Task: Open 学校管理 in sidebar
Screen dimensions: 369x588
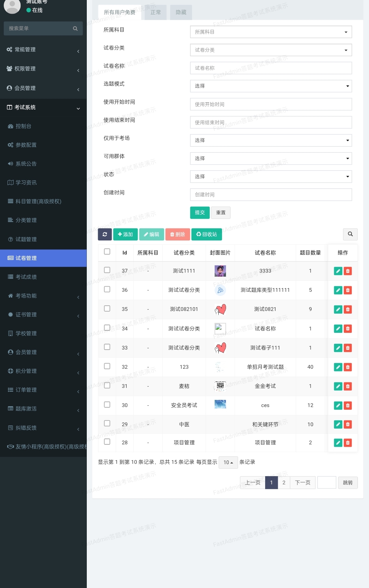Action: 43,333
